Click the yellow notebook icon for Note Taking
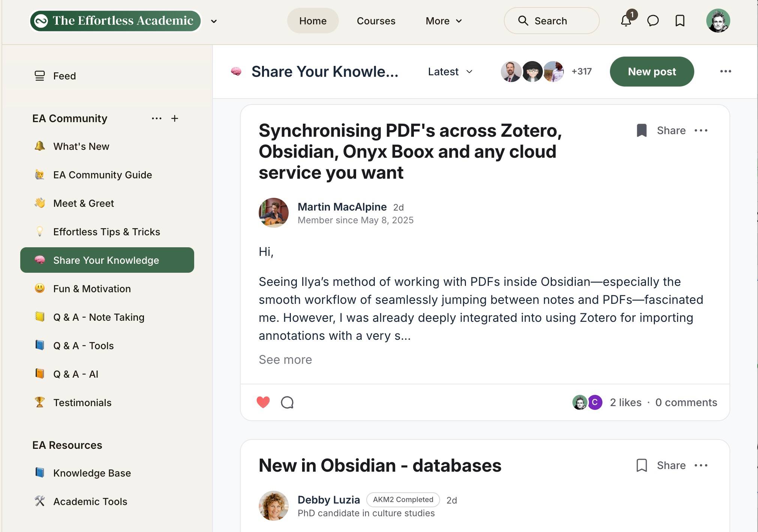Viewport: 758px width, 532px height. 40,317
